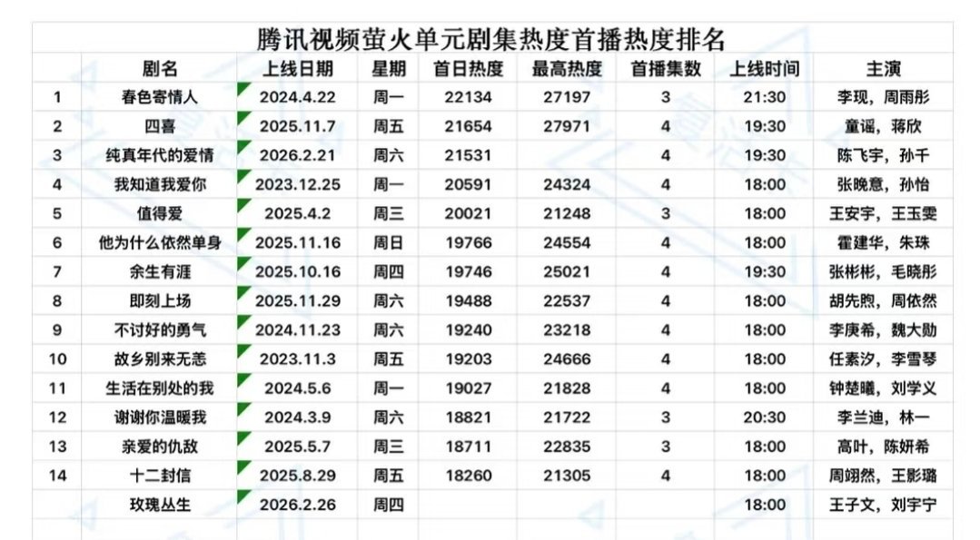Click first-day heat value 21654
Screen dimensions: 980x540
tap(468, 126)
